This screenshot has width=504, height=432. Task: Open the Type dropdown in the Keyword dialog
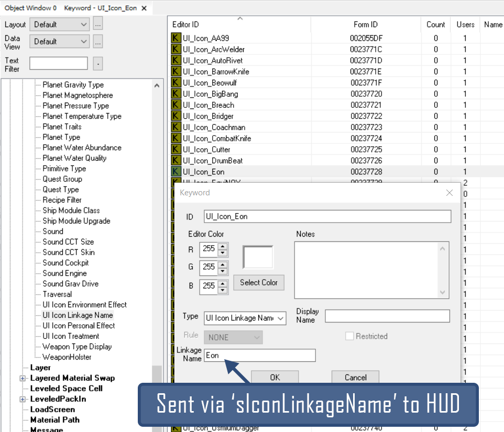[x=281, y=318]
